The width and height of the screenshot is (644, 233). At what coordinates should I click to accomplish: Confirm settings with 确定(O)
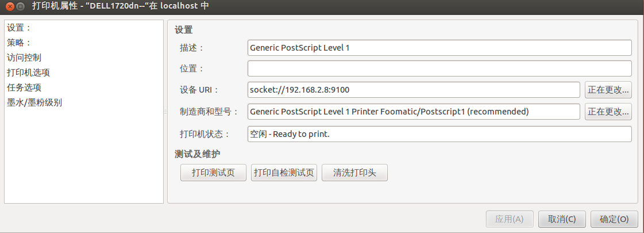[x=614, y=219]
